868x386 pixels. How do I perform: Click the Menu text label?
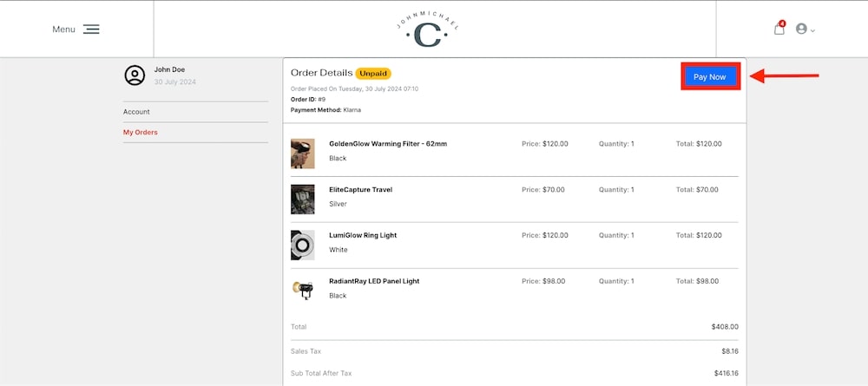tap(63, 29)
